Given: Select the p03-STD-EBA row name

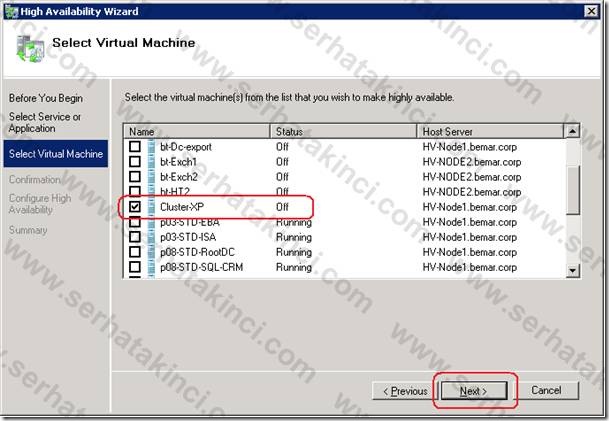Looking at the screenshot, I should [190, 222].
